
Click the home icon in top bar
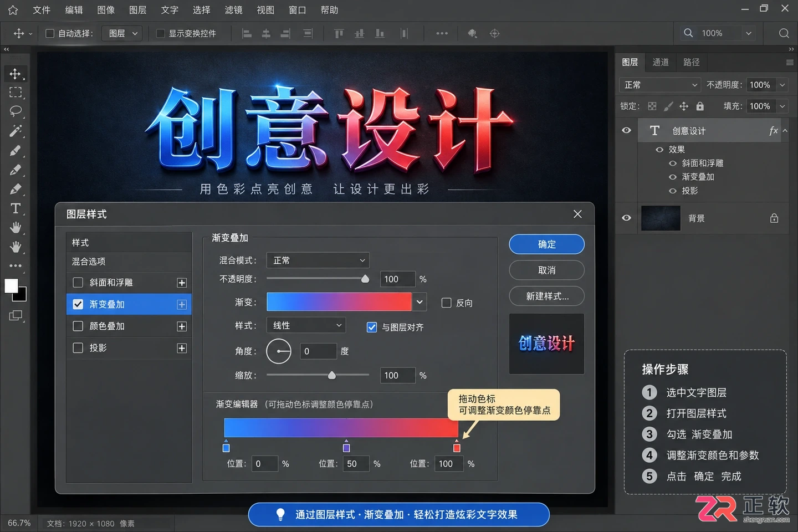coord(13,10)
